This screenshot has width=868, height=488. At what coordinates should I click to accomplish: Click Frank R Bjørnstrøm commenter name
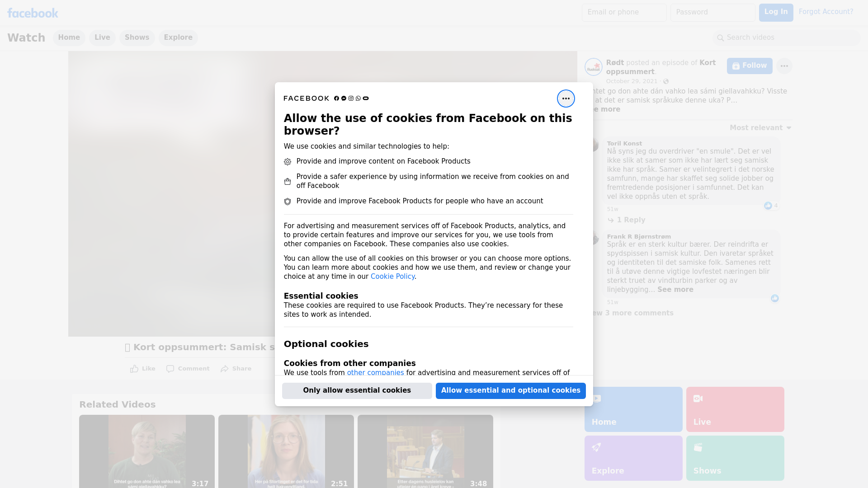point(639,237)
